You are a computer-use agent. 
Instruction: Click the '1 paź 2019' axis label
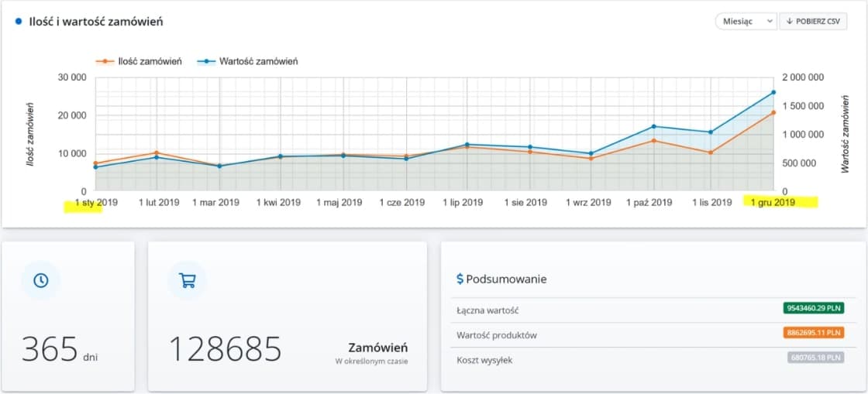(x=649, y=203)
